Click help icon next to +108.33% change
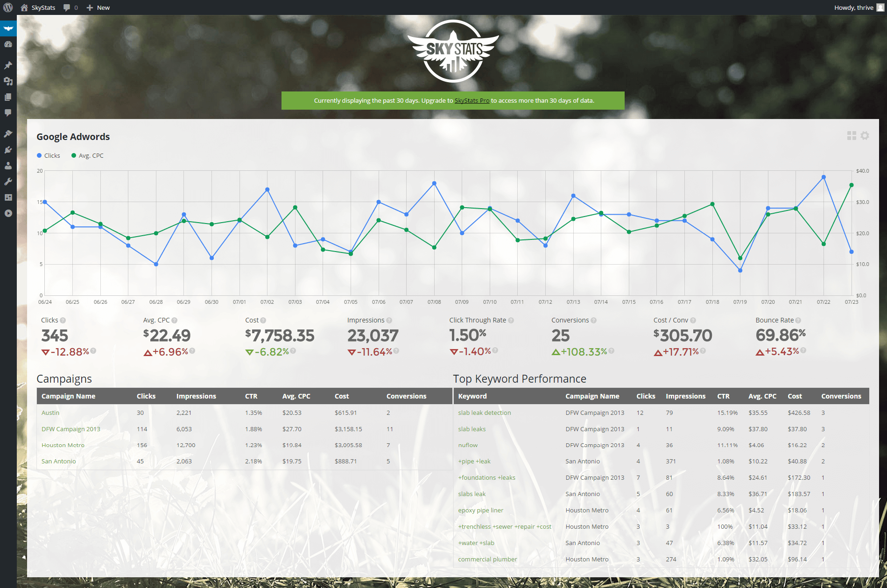Screen dimensions: 887x588 click(x=612, y=350)
